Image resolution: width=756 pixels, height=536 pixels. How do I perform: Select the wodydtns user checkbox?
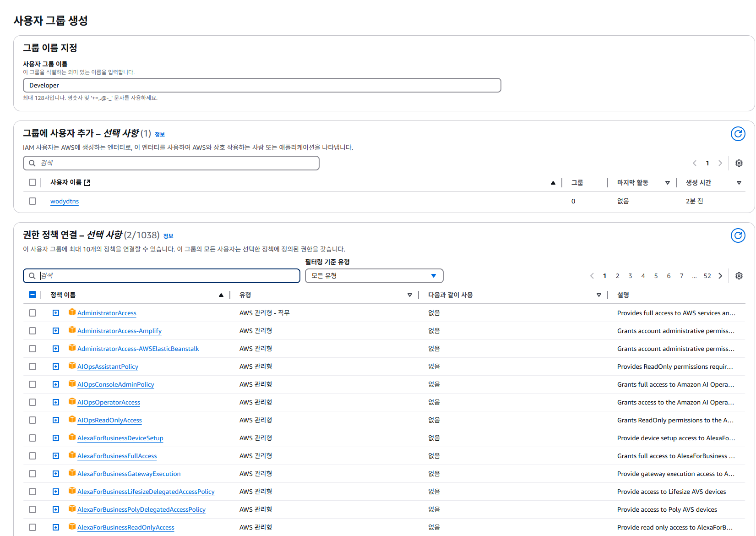(33, 201)
